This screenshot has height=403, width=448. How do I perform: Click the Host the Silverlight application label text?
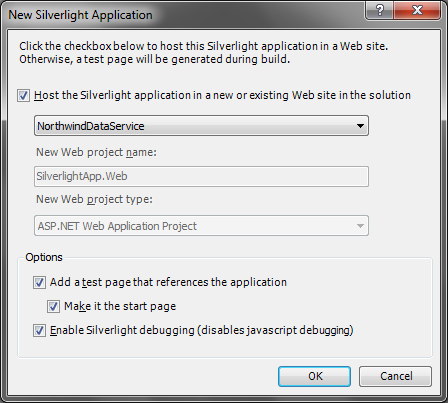tap(222, 95)
